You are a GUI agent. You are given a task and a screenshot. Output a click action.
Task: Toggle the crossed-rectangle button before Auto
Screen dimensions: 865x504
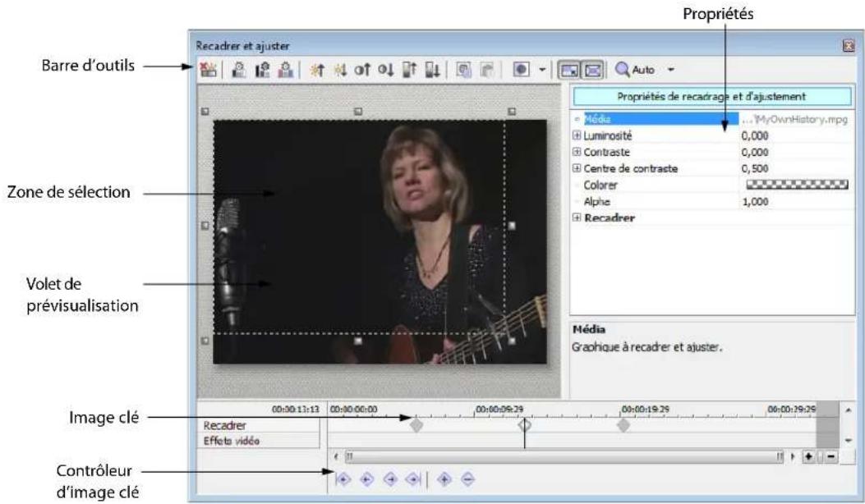coord(593,70)
